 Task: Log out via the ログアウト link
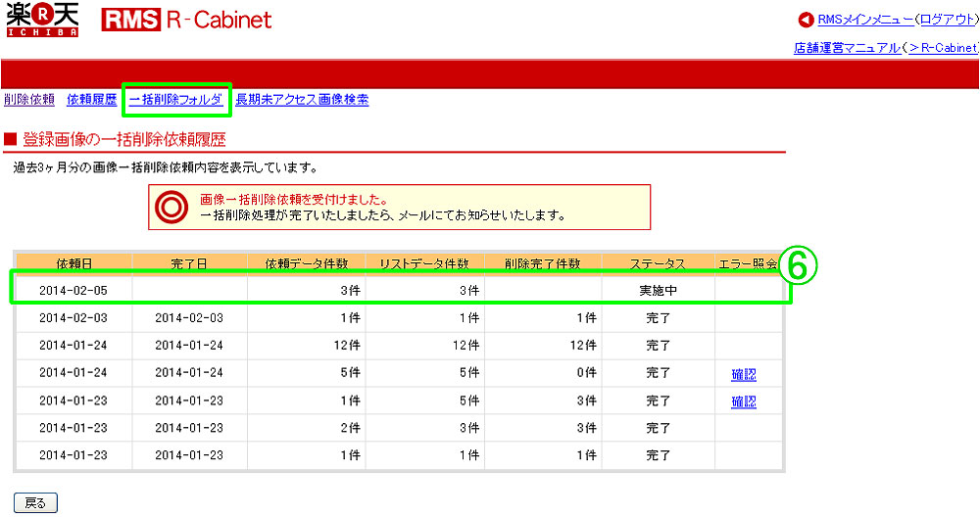pos(948,20)
